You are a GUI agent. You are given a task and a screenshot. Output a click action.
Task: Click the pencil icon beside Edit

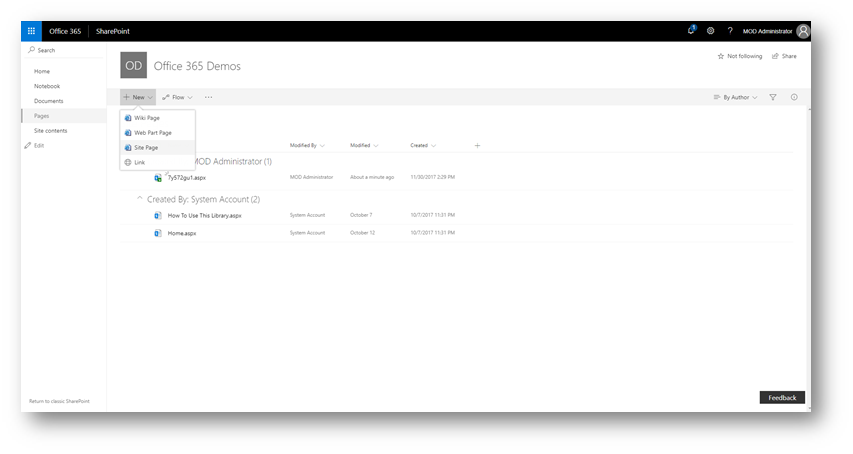(x=28, y=145)
